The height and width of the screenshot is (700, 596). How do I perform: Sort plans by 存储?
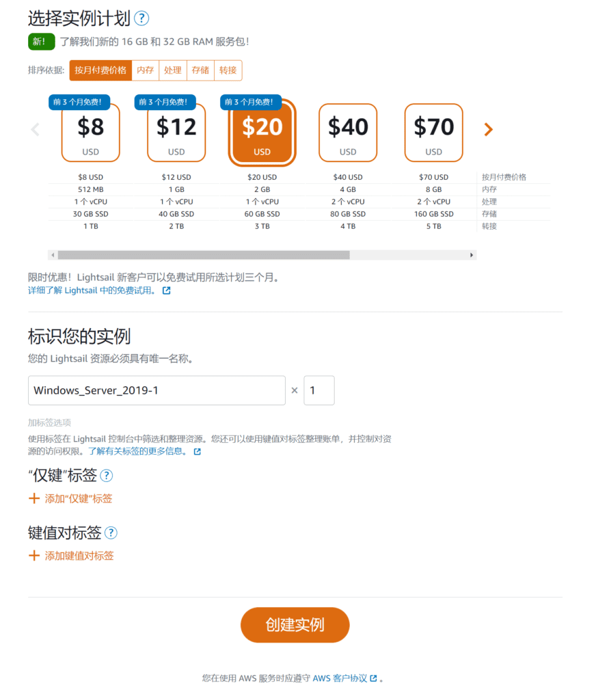(x=200, y=70)
